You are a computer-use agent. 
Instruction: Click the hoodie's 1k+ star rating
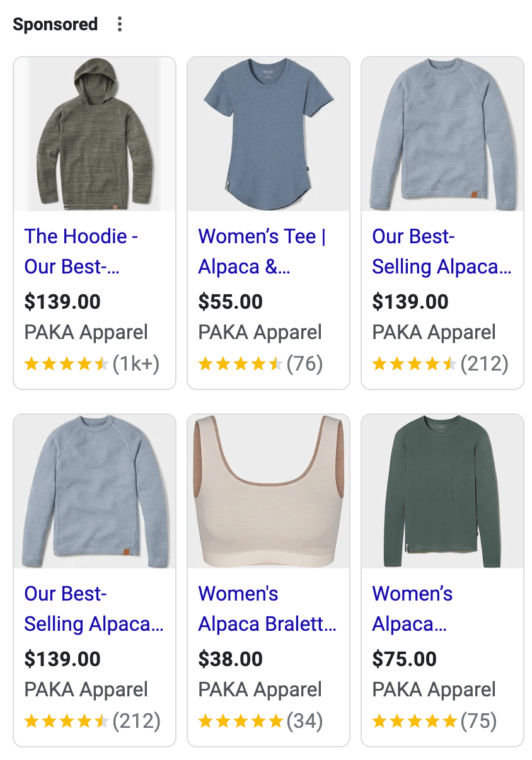coord(92,364)
